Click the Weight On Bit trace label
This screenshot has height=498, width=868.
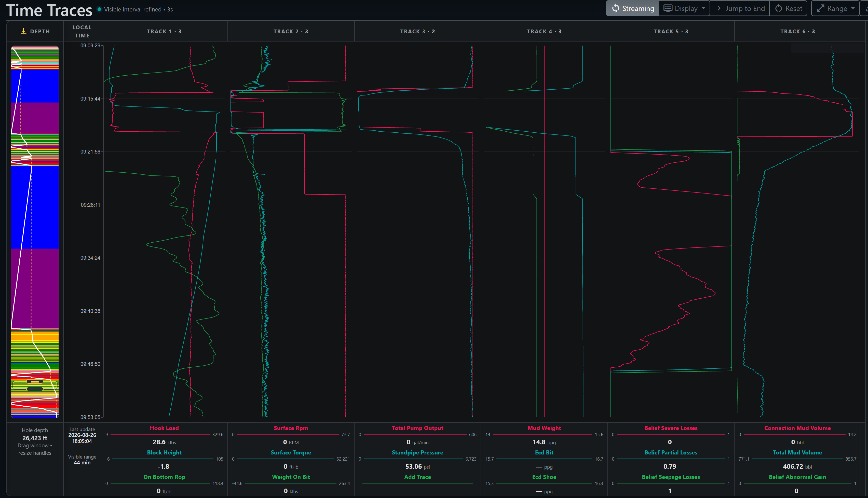coord(291,477)
